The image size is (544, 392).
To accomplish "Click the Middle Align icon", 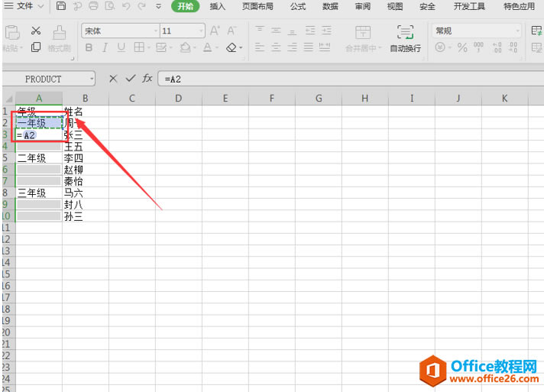I will pos(276,31).
